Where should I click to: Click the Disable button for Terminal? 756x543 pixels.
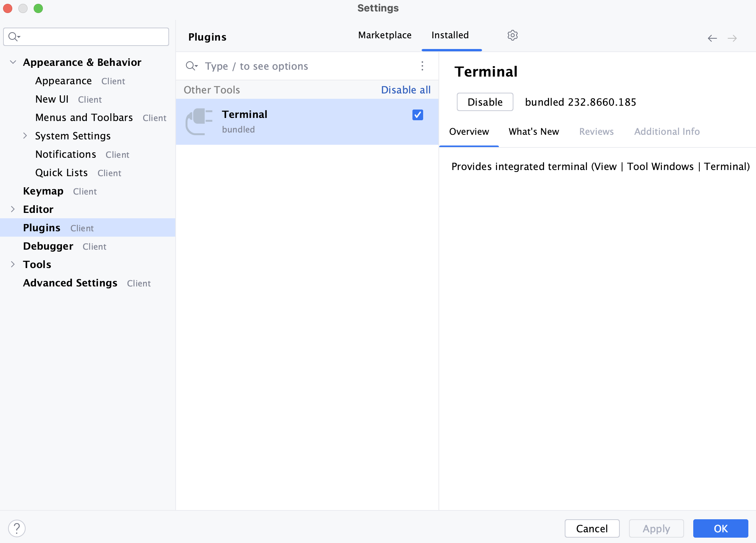click(x=485, y=102)
